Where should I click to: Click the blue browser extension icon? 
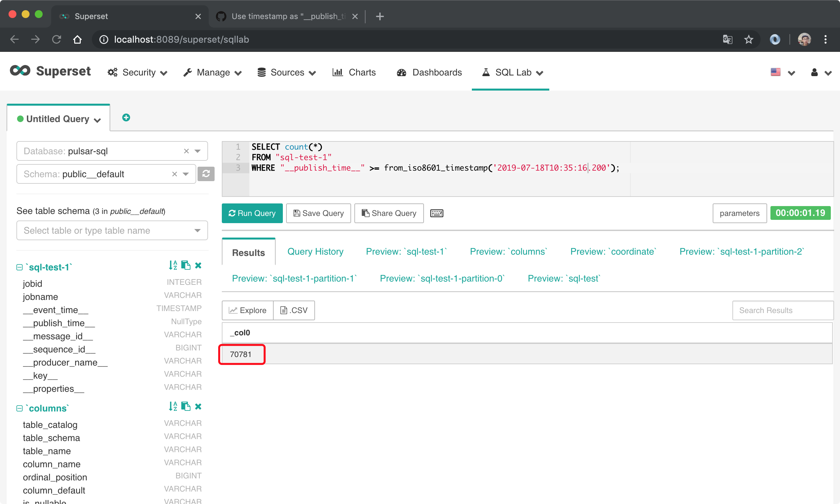pos(774,40)
